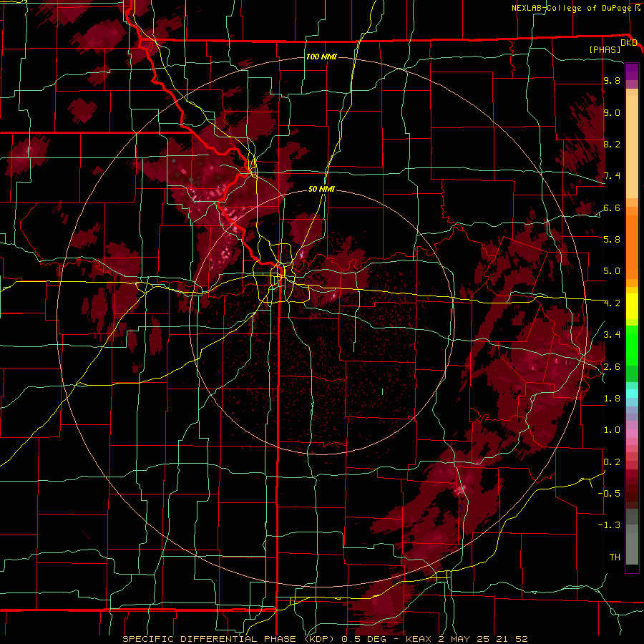Click the cyan segment of the color bar

(632, 394)
